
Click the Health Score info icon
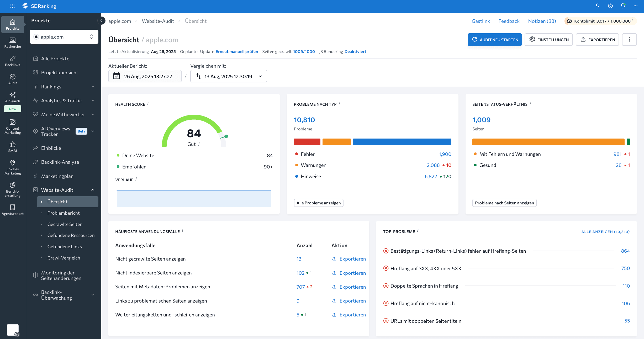click(x=148, y=104)
